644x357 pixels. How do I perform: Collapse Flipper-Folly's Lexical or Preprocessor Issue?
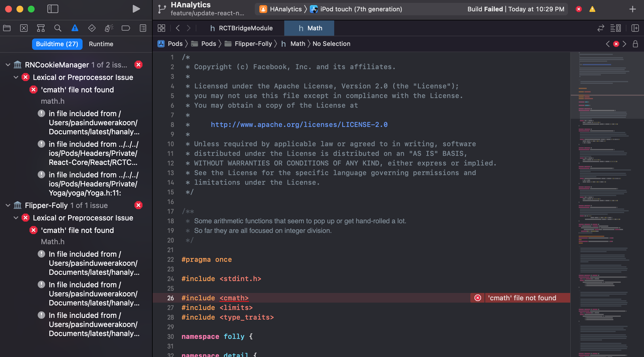16,218
